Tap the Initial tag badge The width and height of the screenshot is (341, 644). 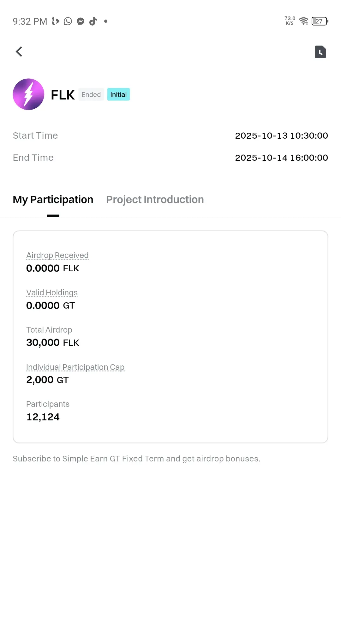click(x=118, y=94)
